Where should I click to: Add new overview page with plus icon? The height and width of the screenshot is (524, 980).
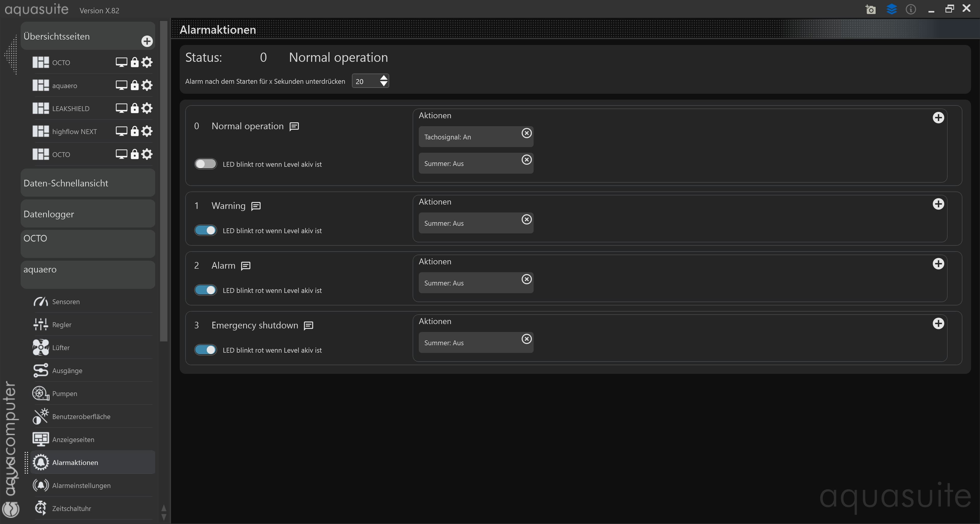147,41
